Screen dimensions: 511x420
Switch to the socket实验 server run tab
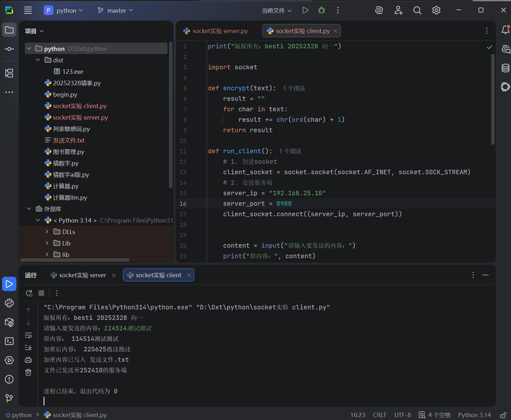coord(82,275)
